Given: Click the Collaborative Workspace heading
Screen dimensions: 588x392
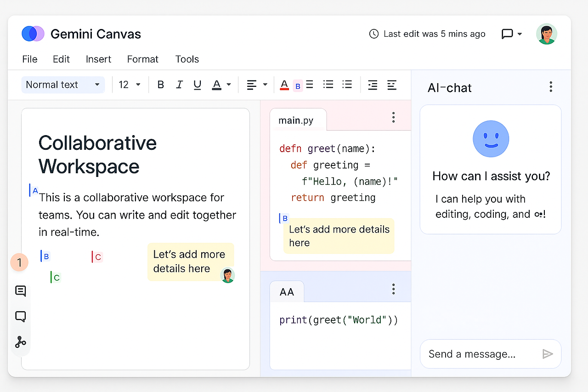Looking at the screenshot, I should click(x=97, y=155).
